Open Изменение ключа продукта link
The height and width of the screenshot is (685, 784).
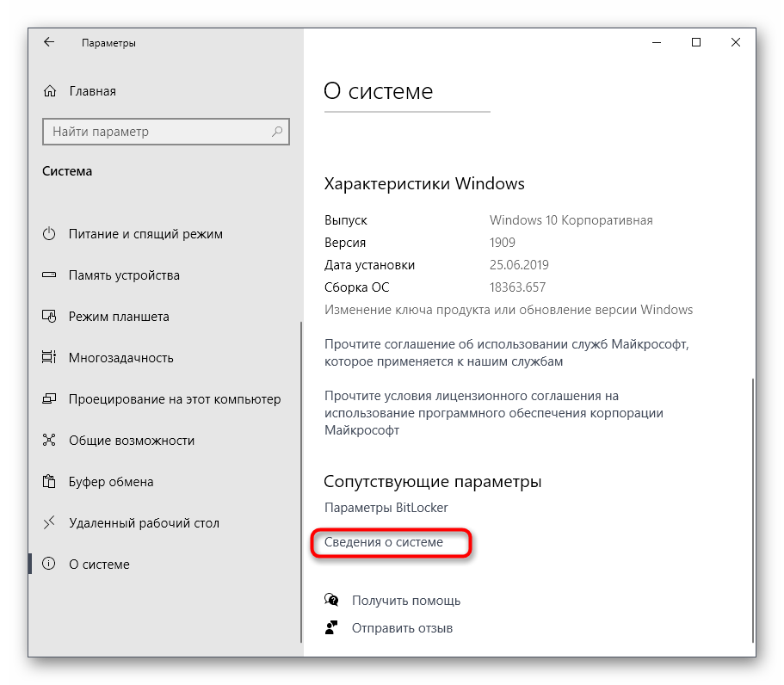[509, 310]
